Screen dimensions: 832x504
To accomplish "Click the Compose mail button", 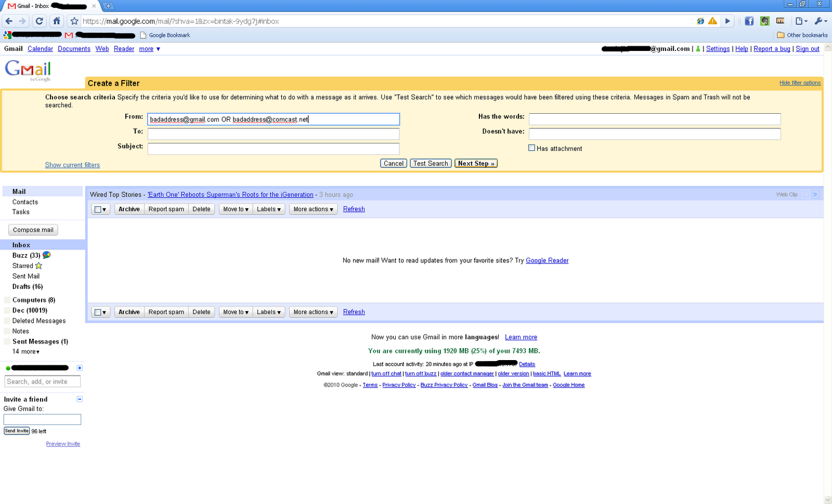I will tap(33, 230).
